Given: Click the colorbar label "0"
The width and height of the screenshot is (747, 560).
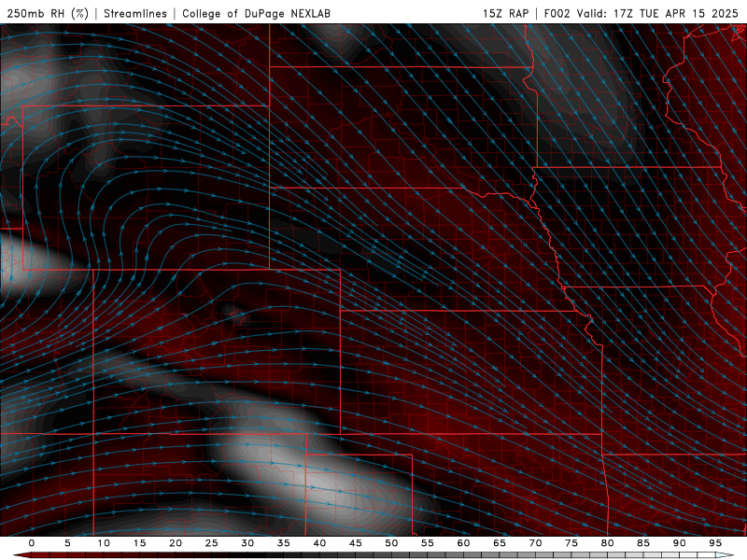Looking at the screenshot, I should [32, 543].
